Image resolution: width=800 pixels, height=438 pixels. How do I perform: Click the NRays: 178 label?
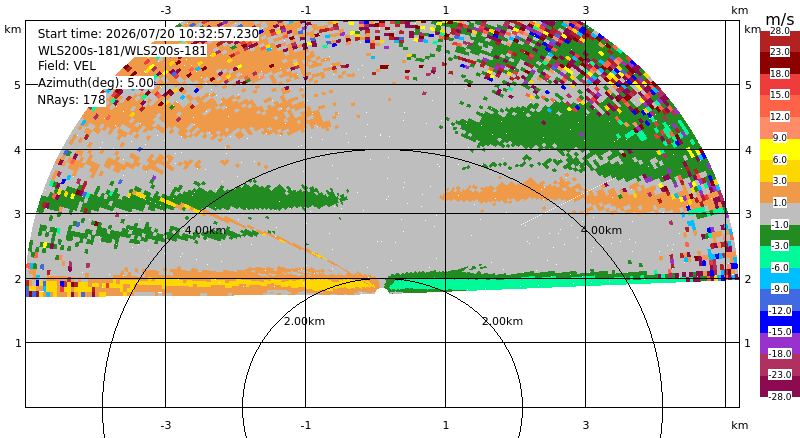[x=71, y=100]
